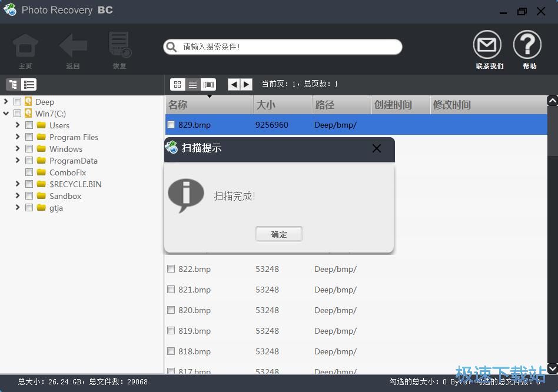
Task: Restore down the Photo Recovery window
Action: [522, 11]
